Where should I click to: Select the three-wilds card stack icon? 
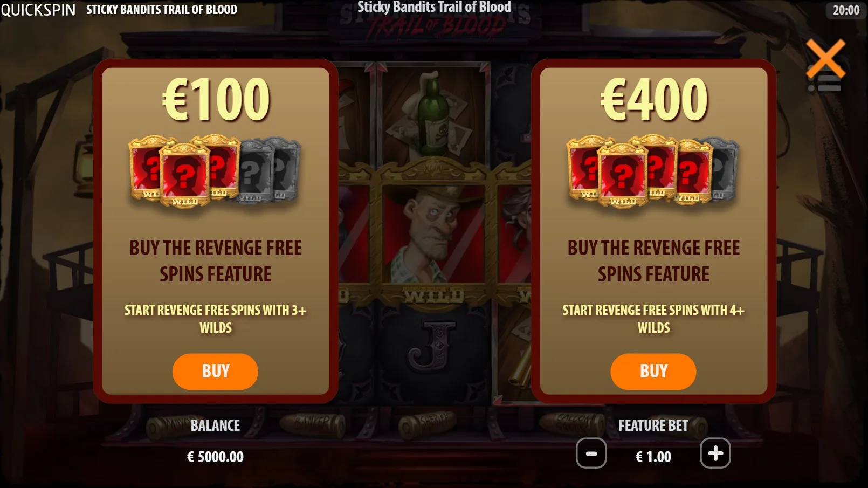215,171
